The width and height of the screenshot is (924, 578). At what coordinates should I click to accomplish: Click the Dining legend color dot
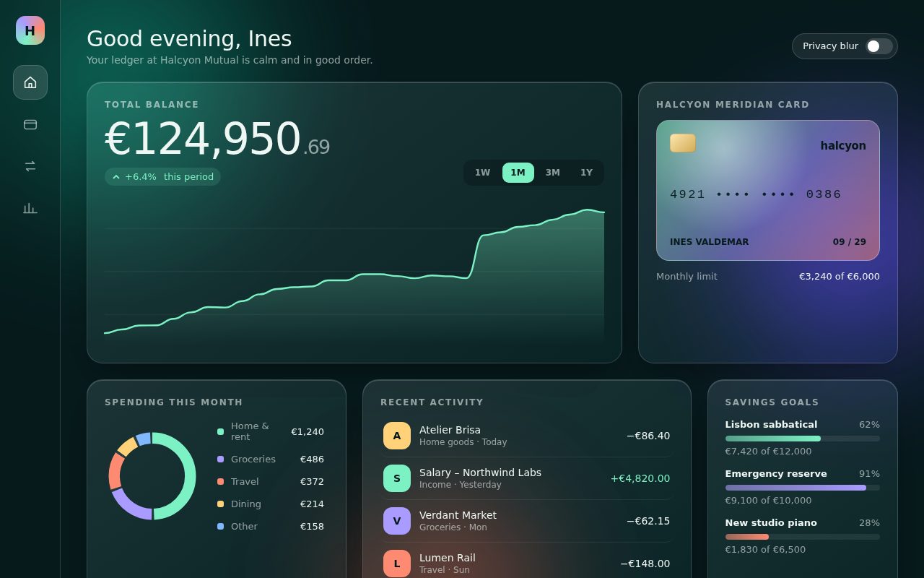point(221,504)
